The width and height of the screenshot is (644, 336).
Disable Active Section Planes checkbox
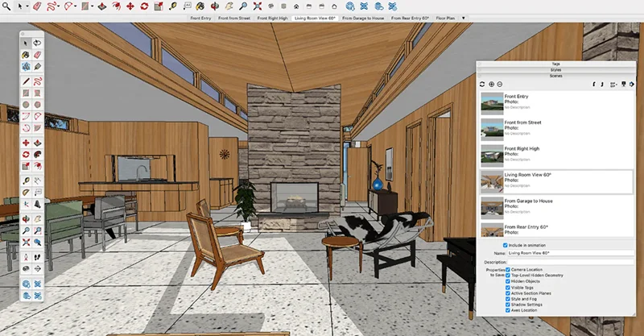click(508, 293)
